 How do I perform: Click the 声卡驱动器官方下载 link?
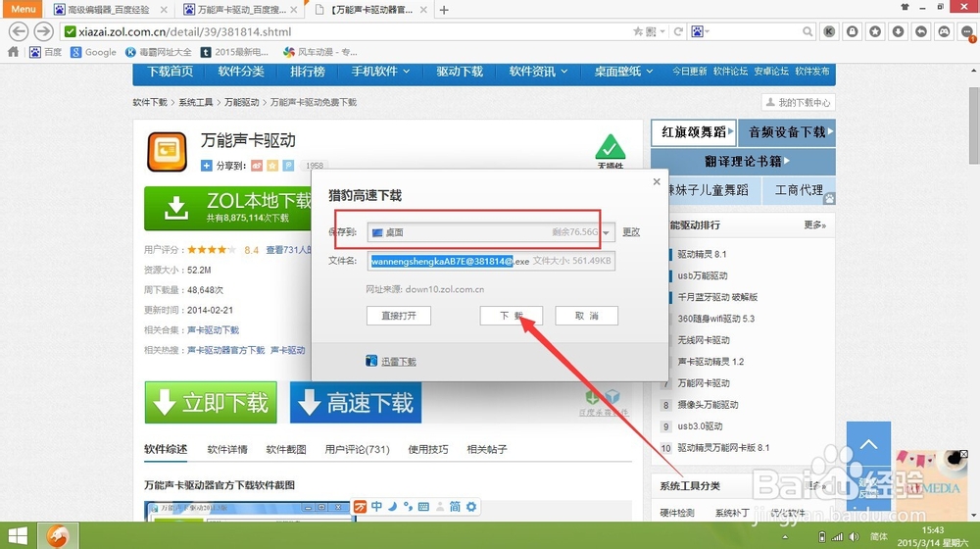(x=226, y=350)
